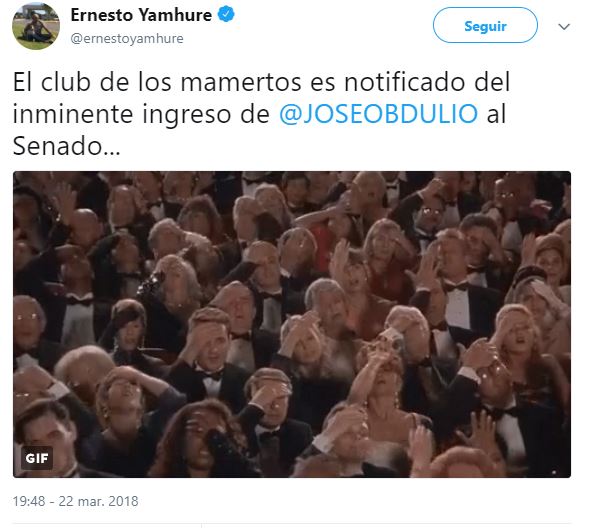
Task: Click the time '19:48' below the GIF
Action: [x=29, y=501]
